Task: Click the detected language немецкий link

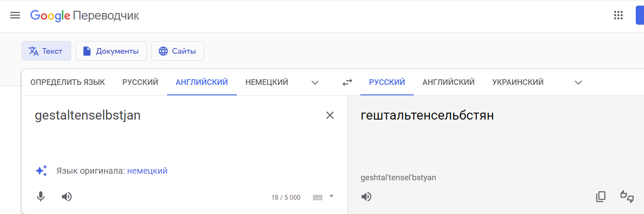Action: point(147,171)
